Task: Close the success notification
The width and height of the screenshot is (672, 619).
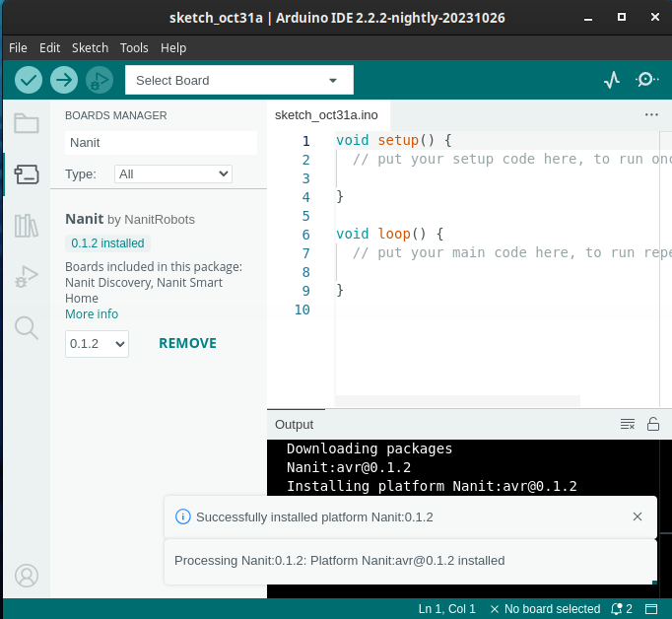Action: pyautogui.click(x=638, y=516)
